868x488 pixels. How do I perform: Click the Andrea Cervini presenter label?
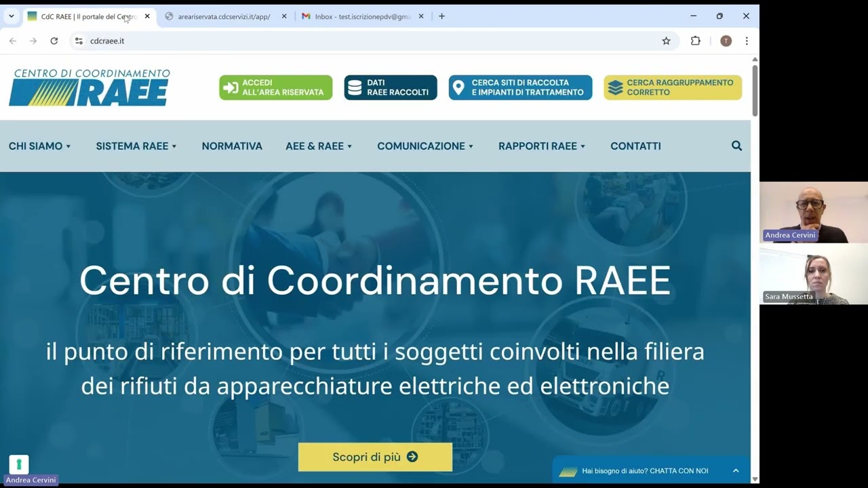click(x=31, y=480)
